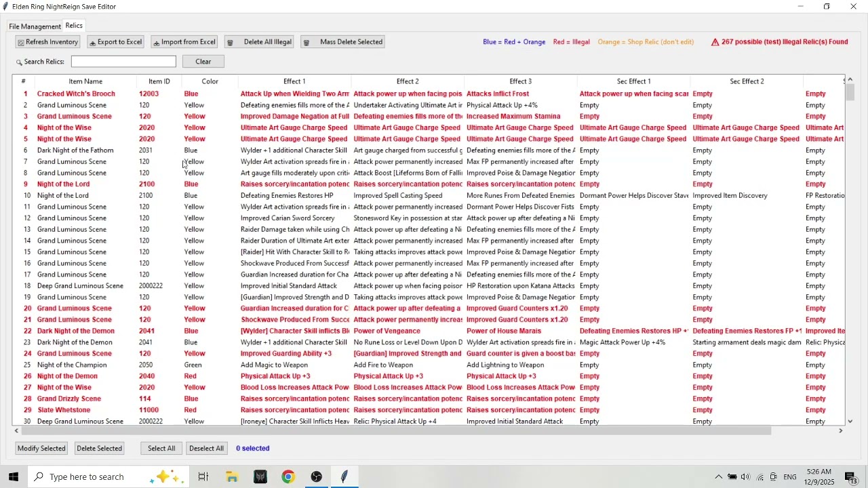Click Mass Delete Selected trash button

343,42
